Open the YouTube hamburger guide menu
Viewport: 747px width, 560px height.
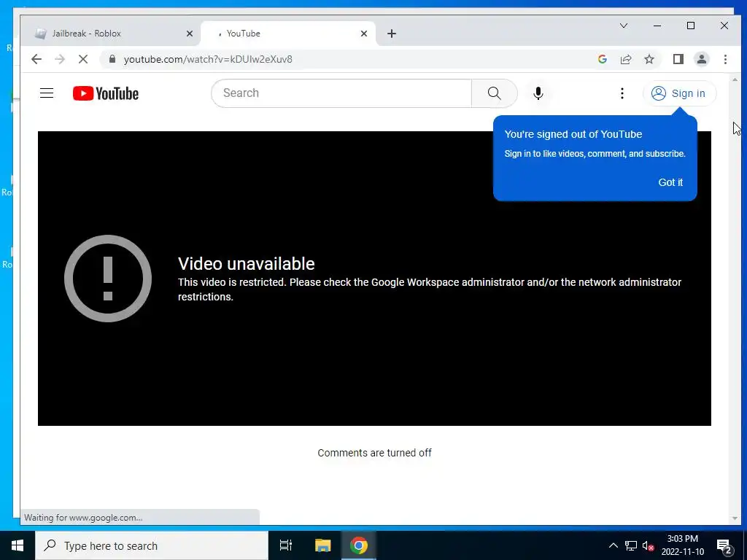pos(47,93)
